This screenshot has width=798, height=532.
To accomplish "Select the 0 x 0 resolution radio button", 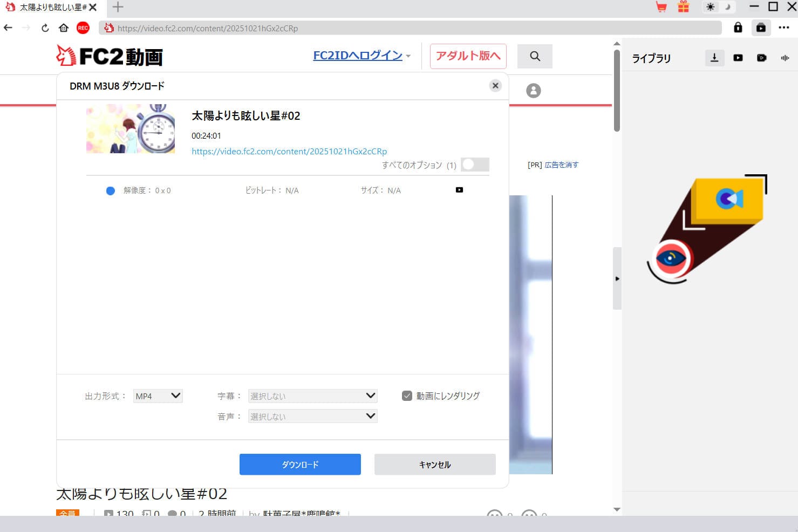I will [x=111, y=190].
